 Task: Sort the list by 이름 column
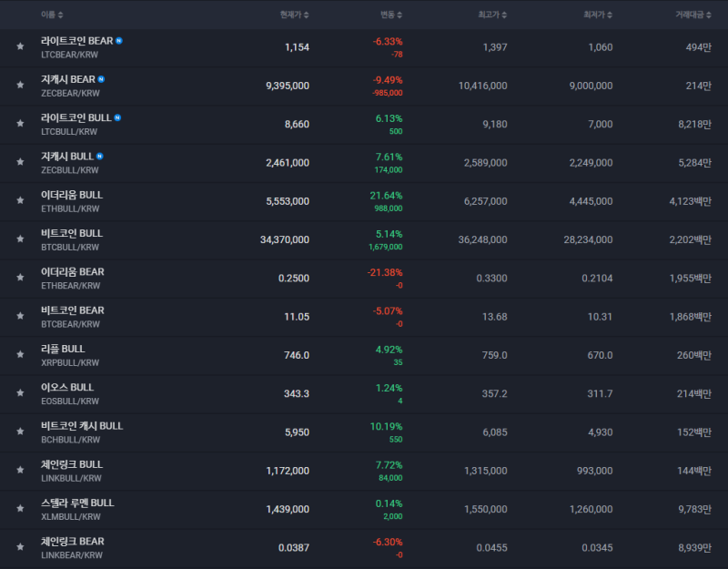click(x=52, y=15)
